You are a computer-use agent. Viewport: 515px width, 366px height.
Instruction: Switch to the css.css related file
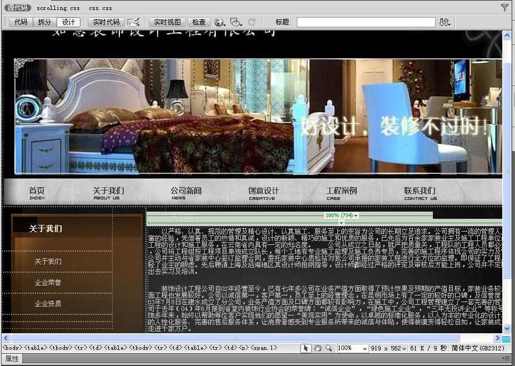coord(100,8)
